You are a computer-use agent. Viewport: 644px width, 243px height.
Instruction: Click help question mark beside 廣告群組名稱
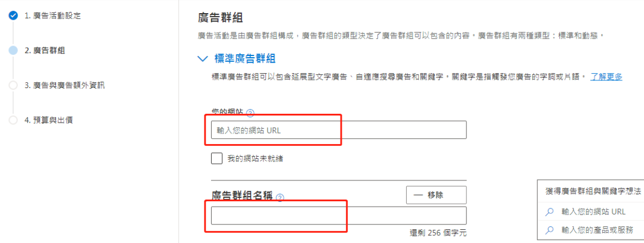tap(280, 198)
